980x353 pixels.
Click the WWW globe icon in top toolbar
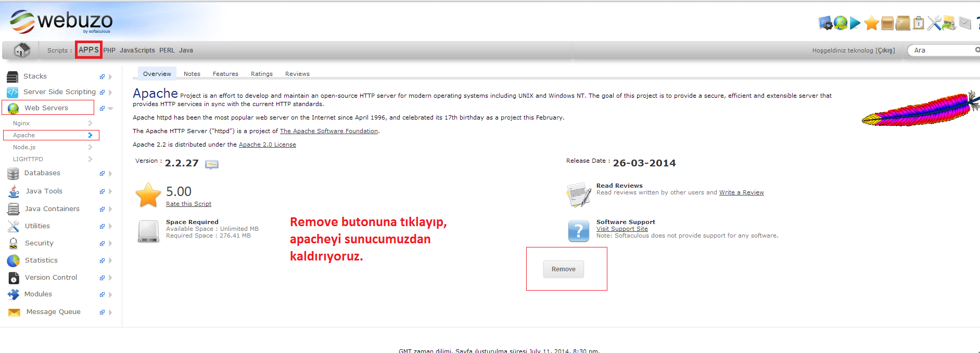(x=840, y=23)
